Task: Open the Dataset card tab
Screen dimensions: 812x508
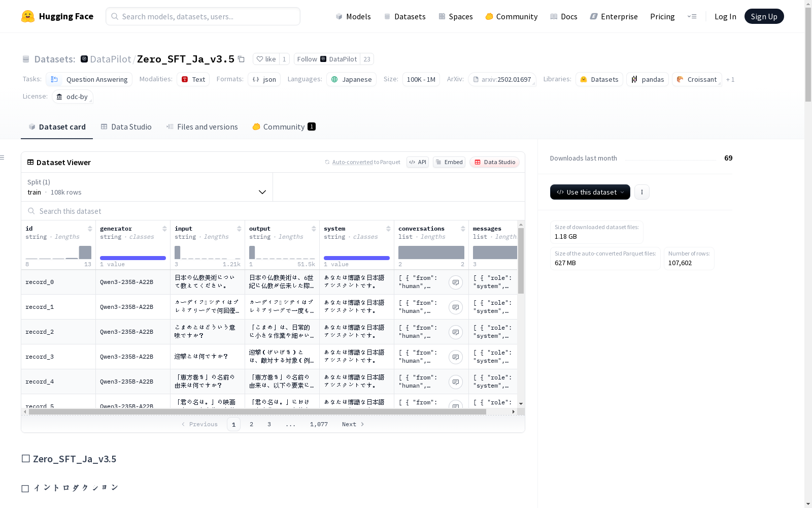Action: [x=57, y=127]
